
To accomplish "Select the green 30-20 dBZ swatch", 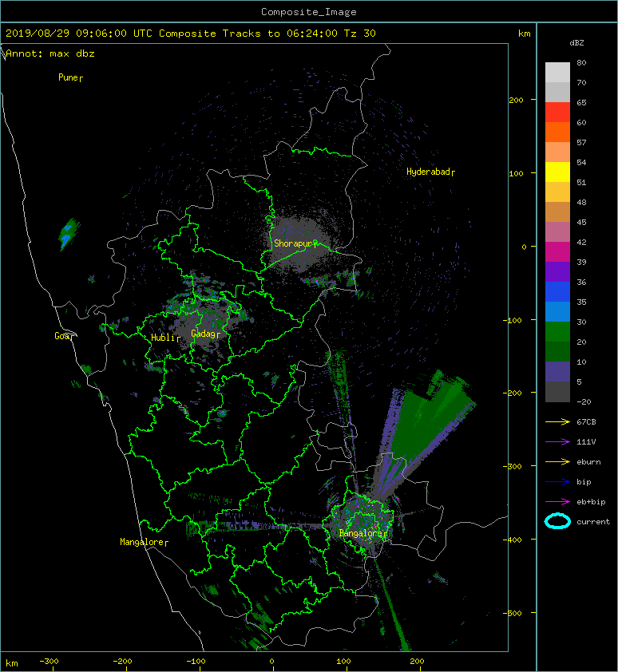I will coord(557,332).
